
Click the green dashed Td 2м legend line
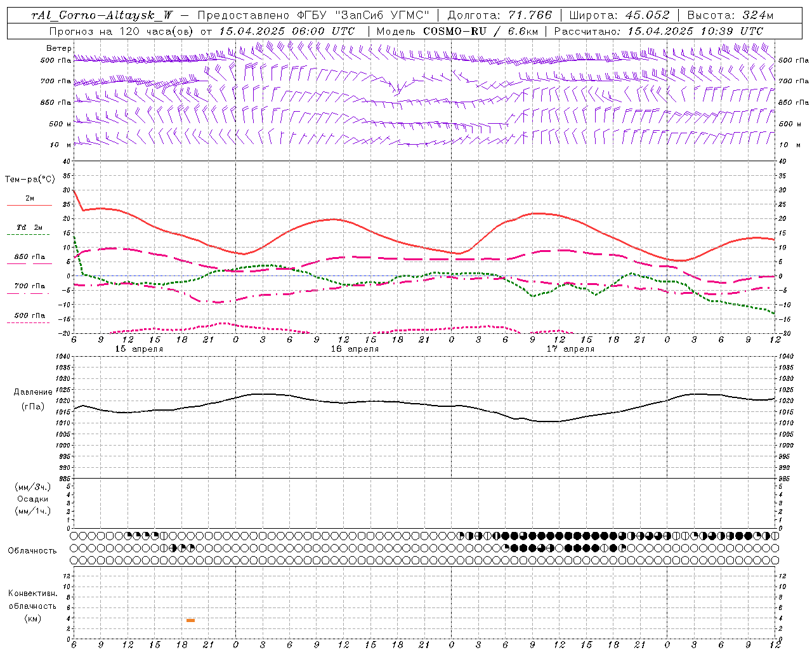(x=29, y=234)
